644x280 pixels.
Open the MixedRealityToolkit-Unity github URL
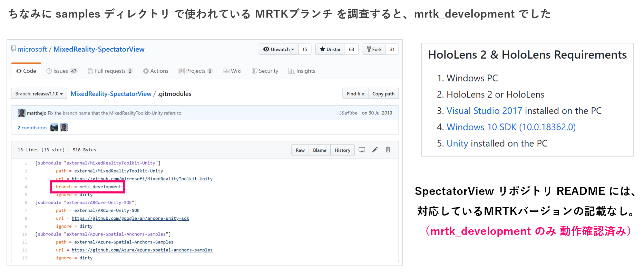click(x=142, y=179)
